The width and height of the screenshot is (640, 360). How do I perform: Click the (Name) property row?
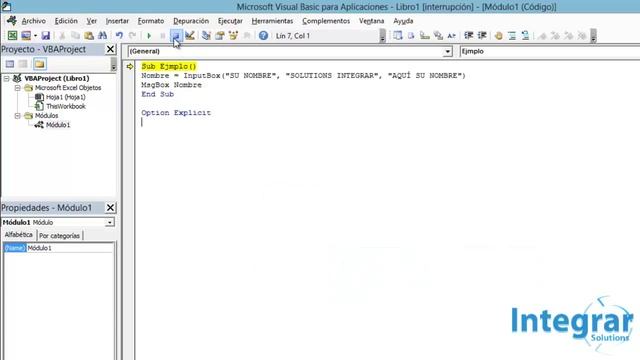58,248
